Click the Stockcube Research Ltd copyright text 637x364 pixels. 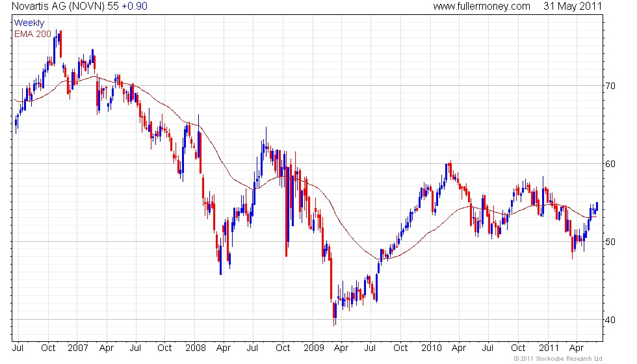[x=558, y=358]
